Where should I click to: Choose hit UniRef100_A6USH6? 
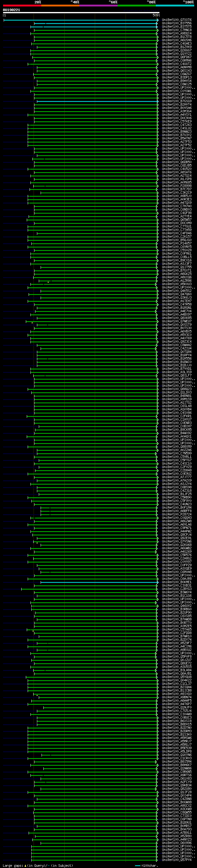[177, 40]
